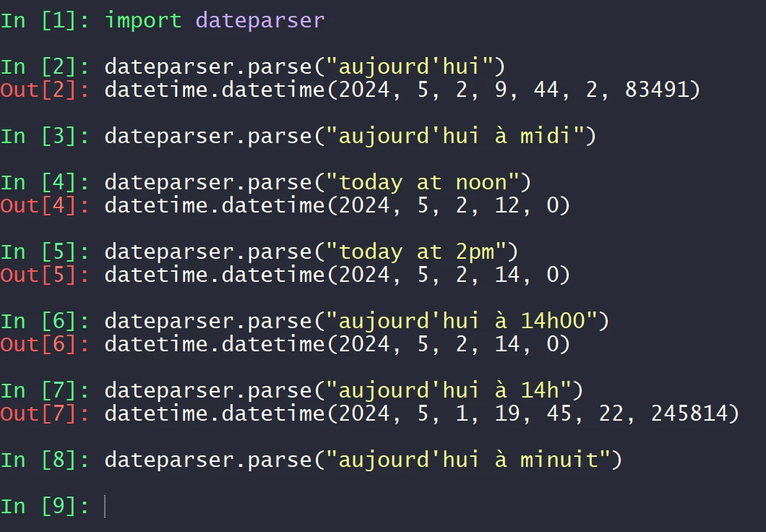Click the "aujourd'hui" string in In [2]
The height and width of the screenshot is (532, 766).
pos(409,67)
